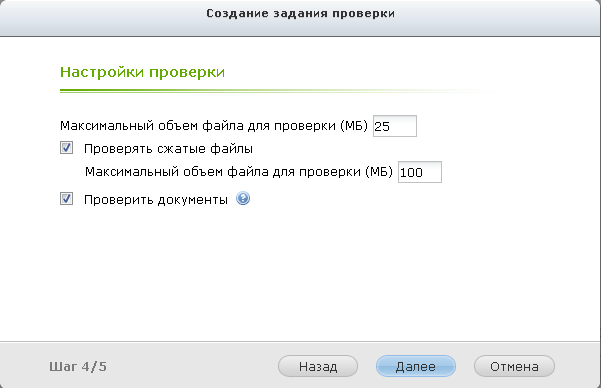Click the Настройки проверки green heading
The width and height of the screenshot is (601, 388).
point(142,72)
